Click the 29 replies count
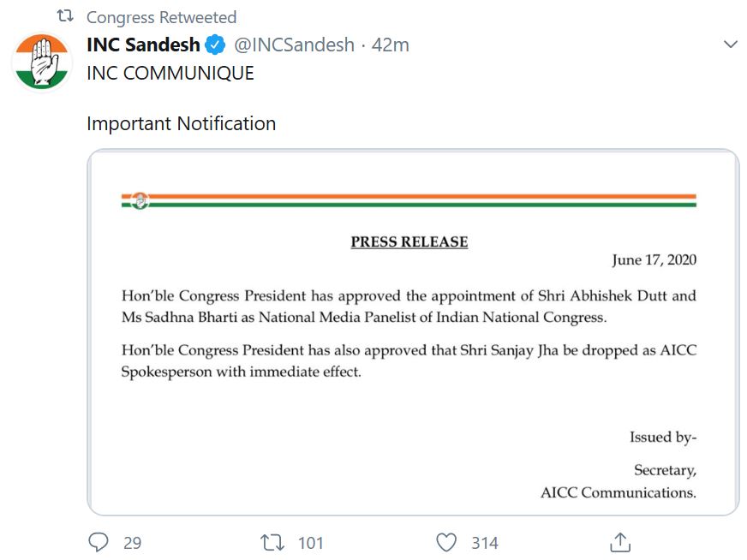This screenshot has width=747, height=560. click(132, 543)
